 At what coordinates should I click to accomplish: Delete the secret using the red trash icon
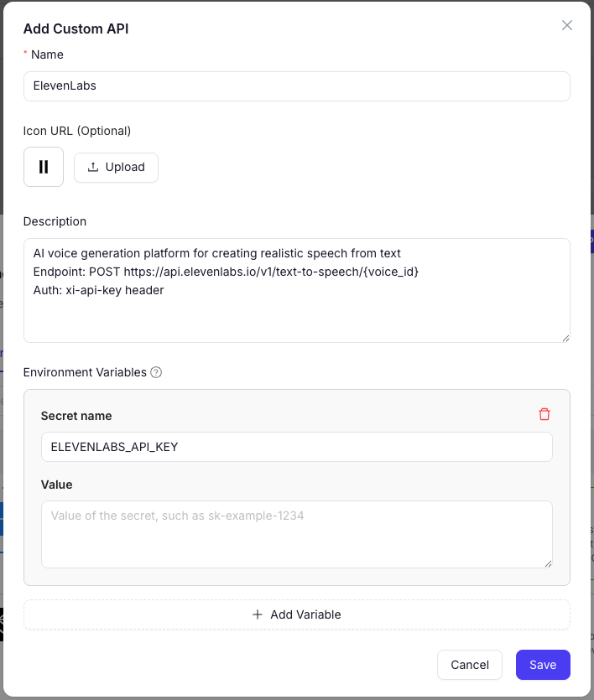pos(544,414)
